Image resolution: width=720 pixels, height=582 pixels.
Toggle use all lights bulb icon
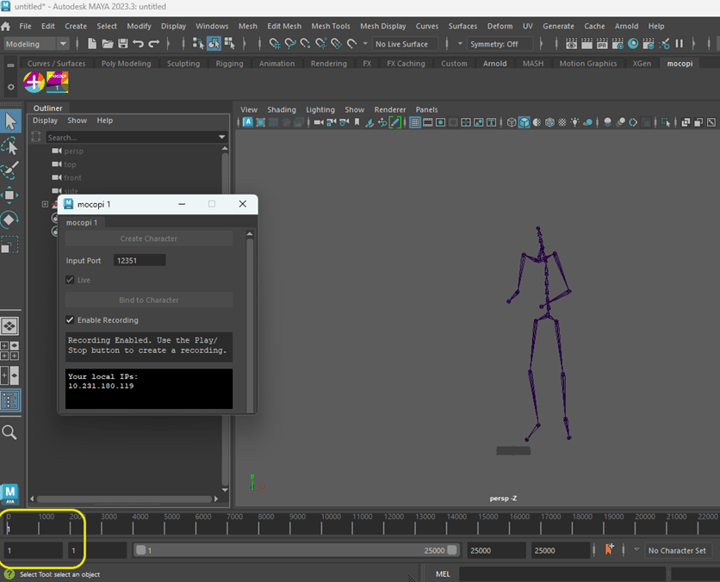coord(575,122)
